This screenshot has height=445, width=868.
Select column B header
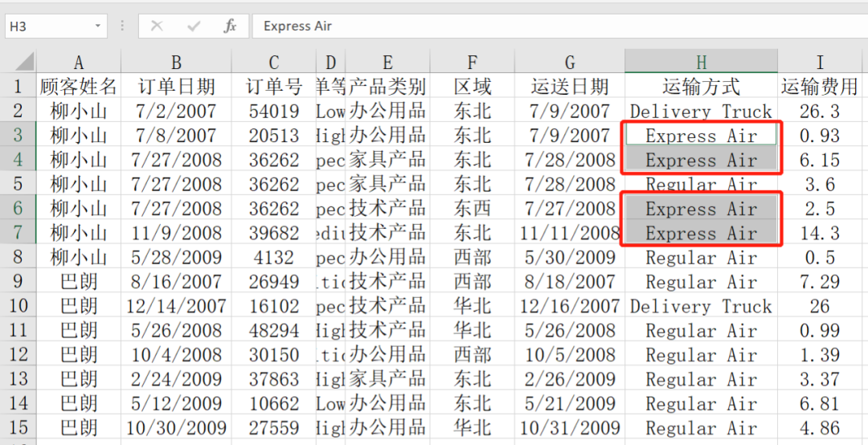[176, 61]
